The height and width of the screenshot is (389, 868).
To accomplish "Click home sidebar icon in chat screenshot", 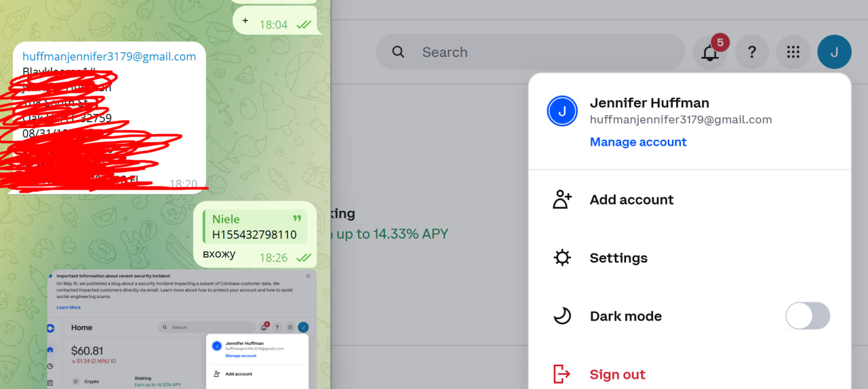I will [50, 350].
